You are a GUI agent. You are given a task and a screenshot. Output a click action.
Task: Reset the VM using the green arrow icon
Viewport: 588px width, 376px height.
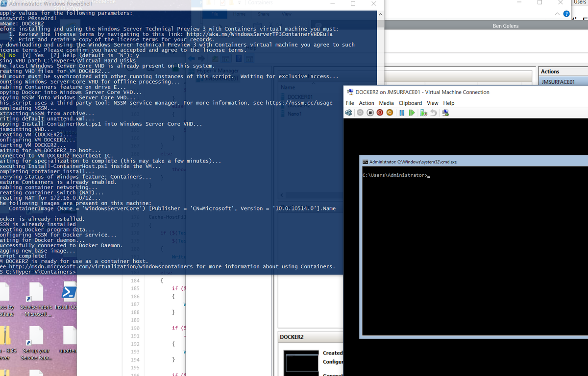point(412,113)
